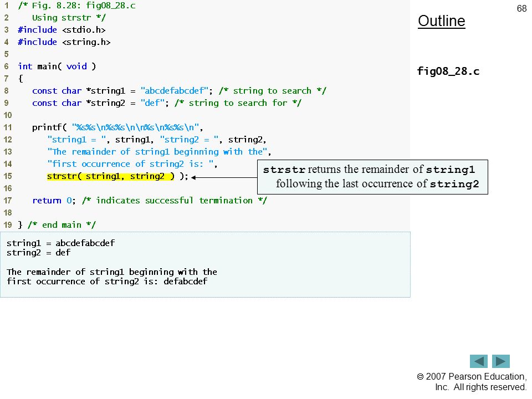Viewport: 532px width, 399px height.
Task: Click the "abcdefabcdef" string literal
Action: click(x=174, y=91)
